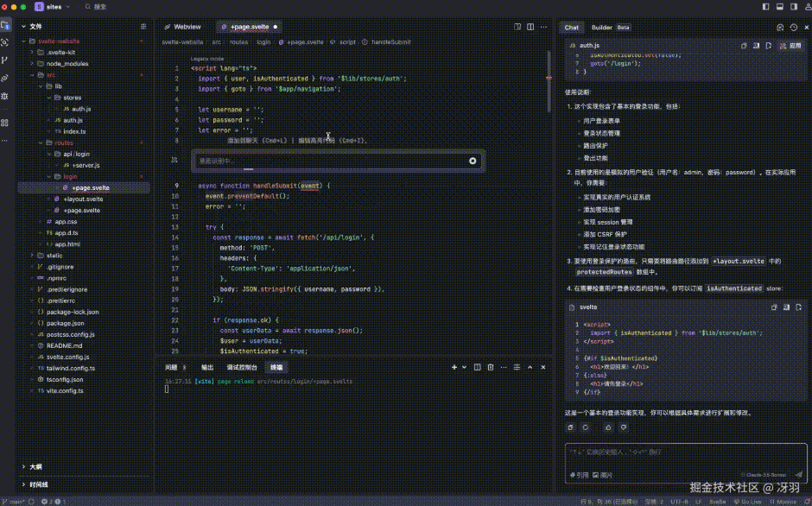The width and height of the screenshot is (812, 506).
Task: Click the chat message input box
Action: coord(686,457)
